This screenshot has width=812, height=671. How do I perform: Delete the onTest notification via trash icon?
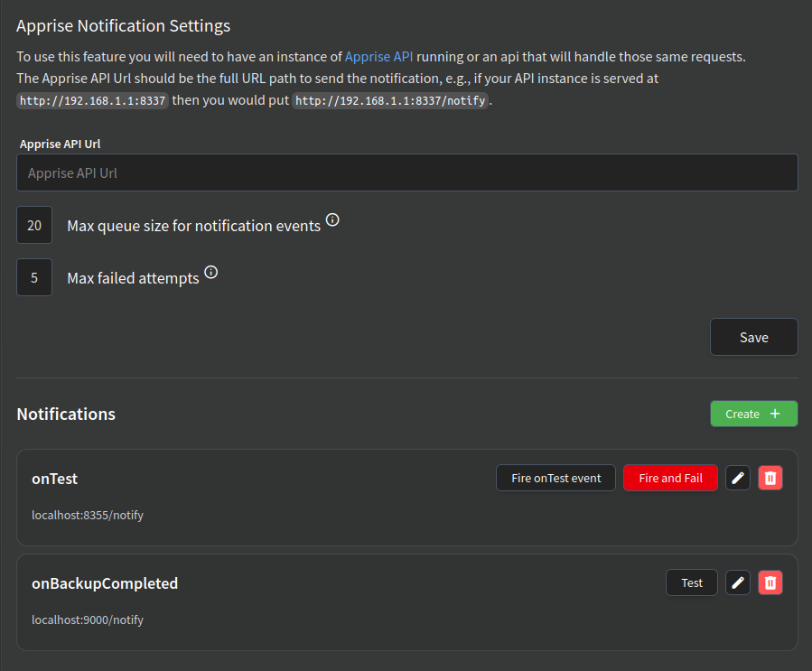(770, 477)
